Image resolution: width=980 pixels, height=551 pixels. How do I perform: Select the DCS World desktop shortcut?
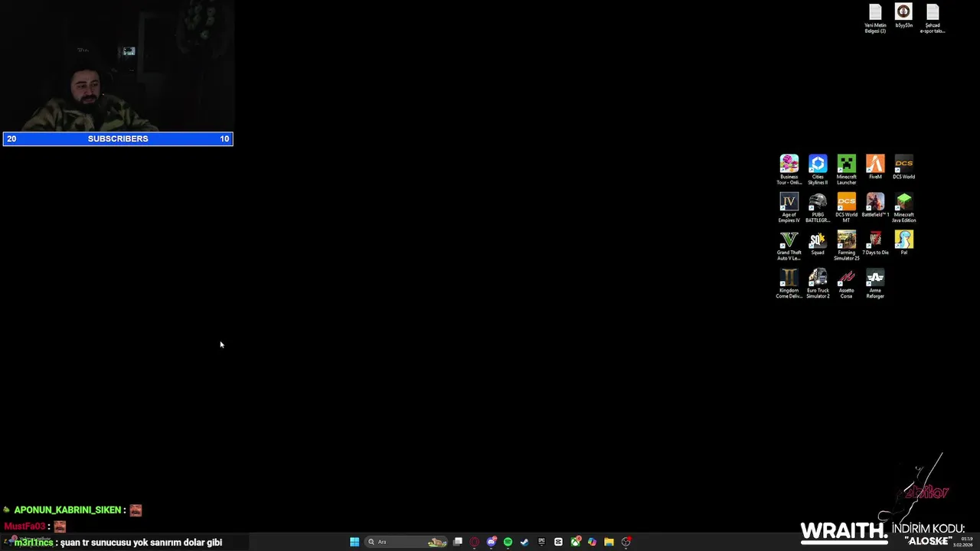pyautogui.click(x=903, y=168)
